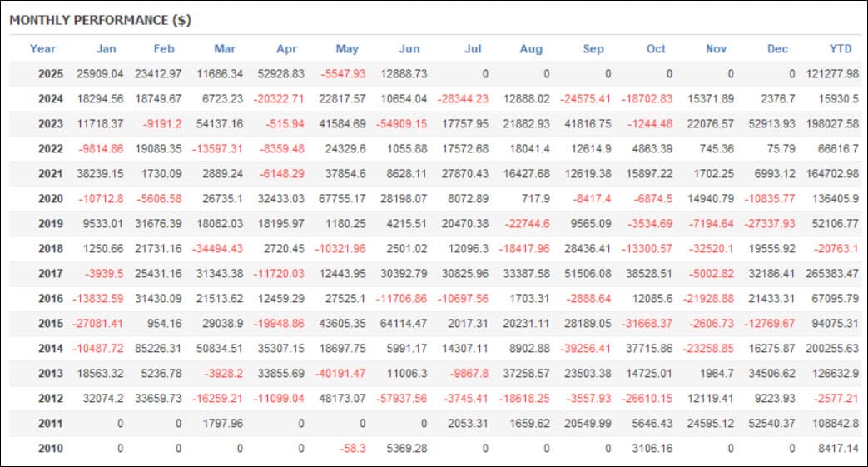Click the Jun column header
868x467 pixels.
409,49
